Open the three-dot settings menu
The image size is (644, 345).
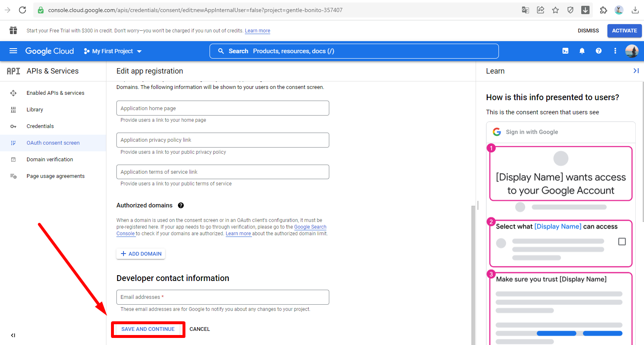tap(615, 51)
